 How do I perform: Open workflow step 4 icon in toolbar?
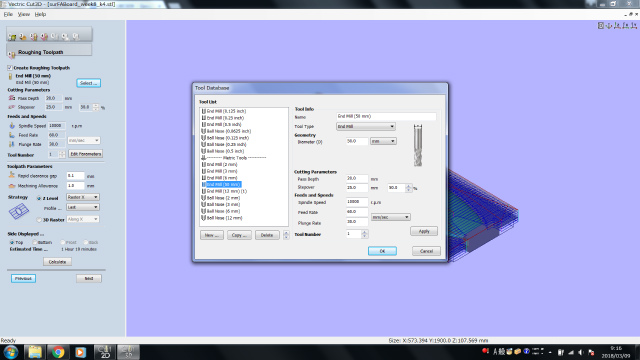(44, 37)
